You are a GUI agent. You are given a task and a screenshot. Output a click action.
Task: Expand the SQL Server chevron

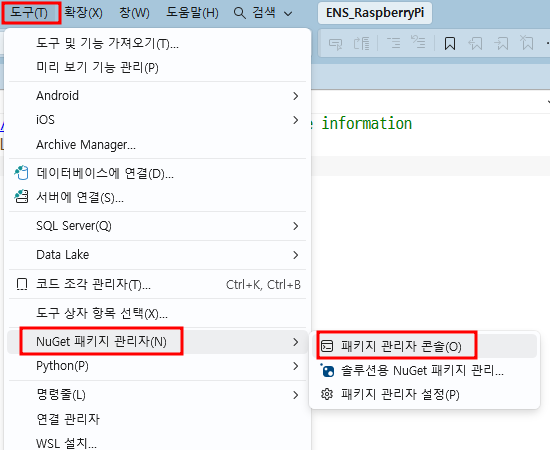pyautogui.click(x=296, y=226)
